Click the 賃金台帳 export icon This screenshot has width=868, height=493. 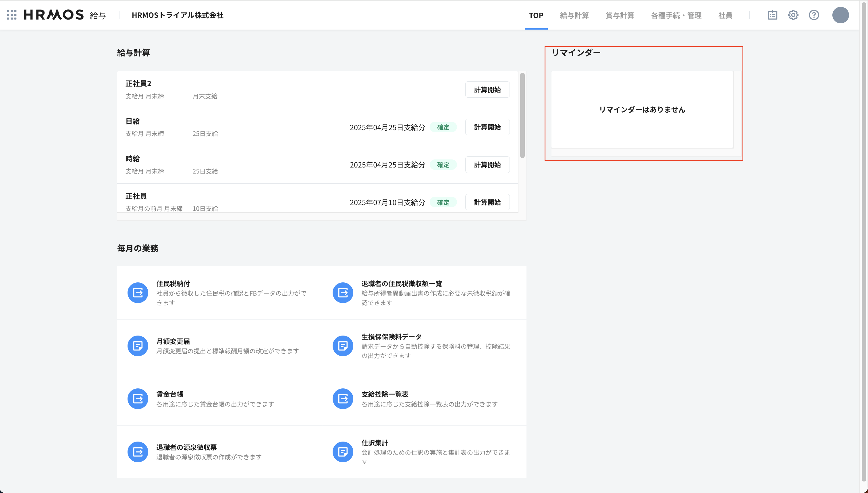(138, 398)
